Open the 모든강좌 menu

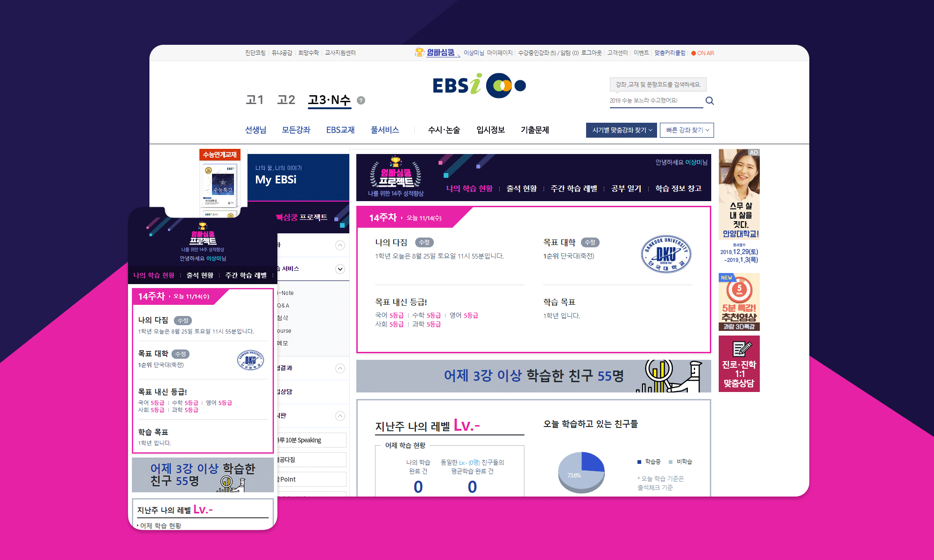[296, 130]
